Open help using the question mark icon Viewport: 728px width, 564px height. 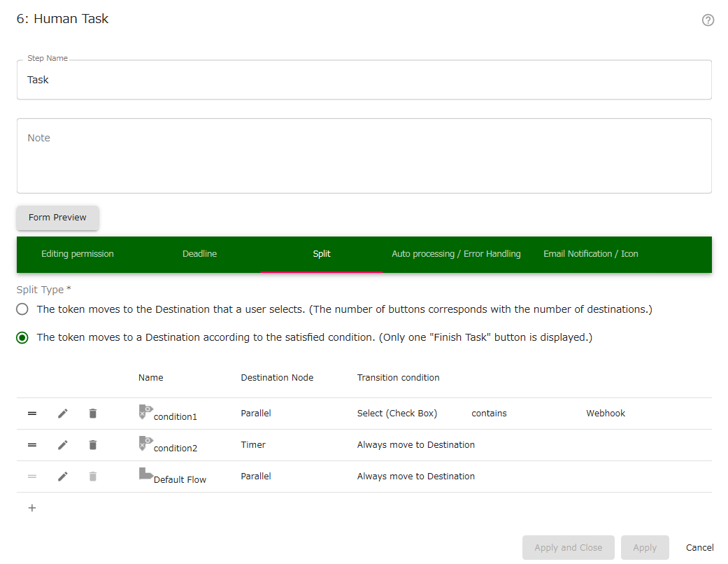point(708,20)
